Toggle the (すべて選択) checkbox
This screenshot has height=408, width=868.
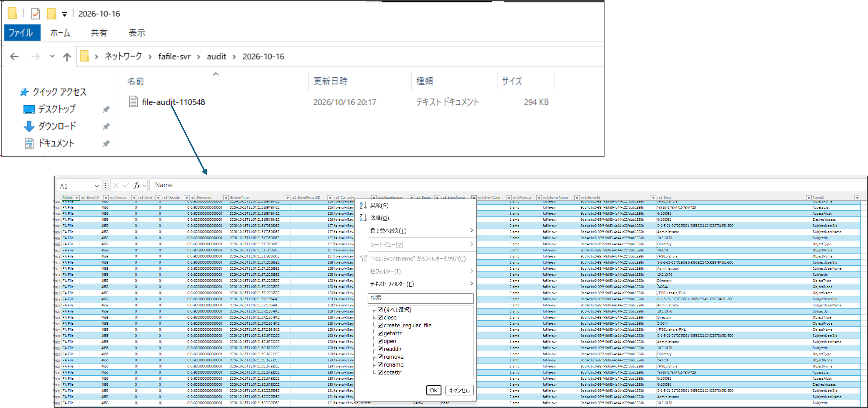[380, 310]
